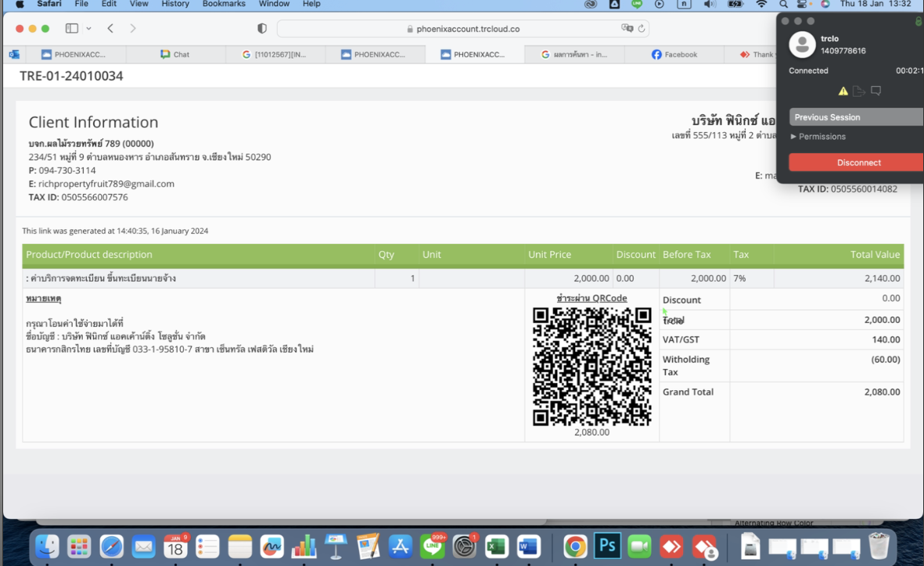The image size is (924, 566).
Task: Open LINE from the Dock
Action: pos(433,546)
